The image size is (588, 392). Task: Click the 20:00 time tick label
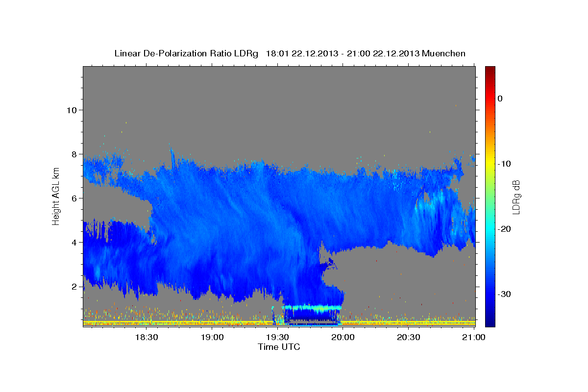(x=343, y=337)
